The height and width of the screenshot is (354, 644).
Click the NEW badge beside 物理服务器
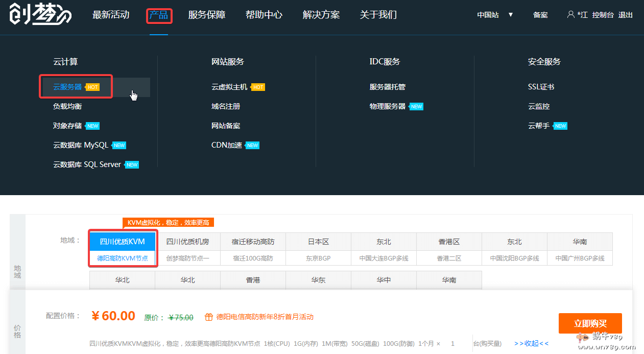[416, 107]
